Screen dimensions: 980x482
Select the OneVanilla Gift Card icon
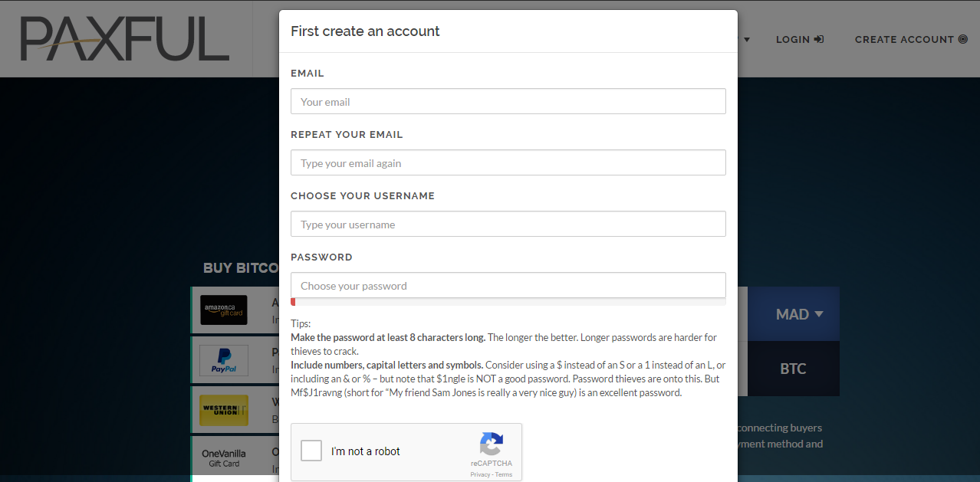pos(224,457)
